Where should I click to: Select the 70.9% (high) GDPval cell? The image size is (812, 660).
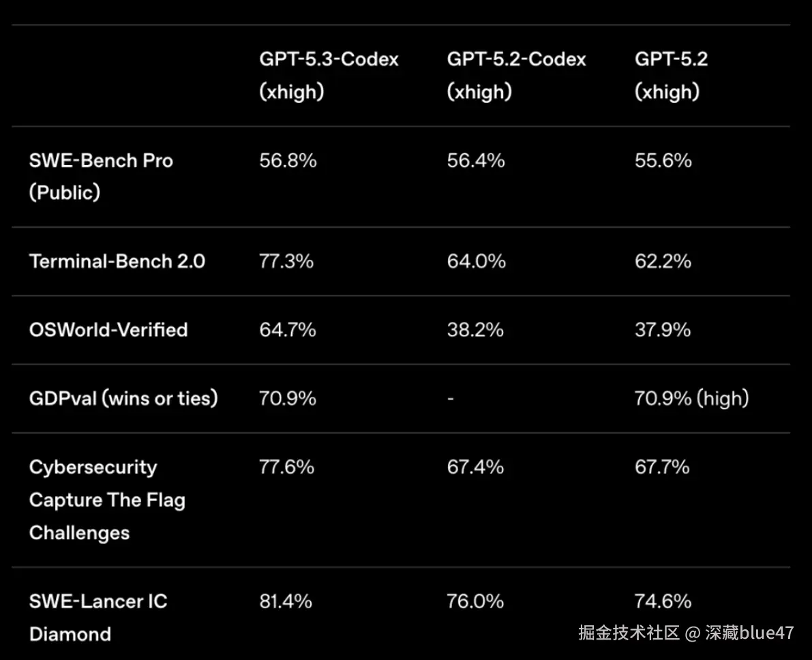691,398
